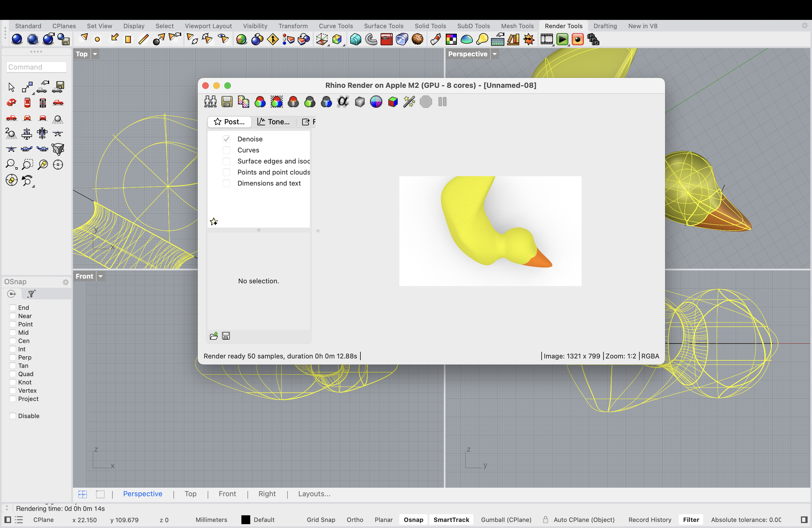The width and height of the screenshot is (812, 528).
Task: Click the cube with control points icon
Action: pos(58,149)
